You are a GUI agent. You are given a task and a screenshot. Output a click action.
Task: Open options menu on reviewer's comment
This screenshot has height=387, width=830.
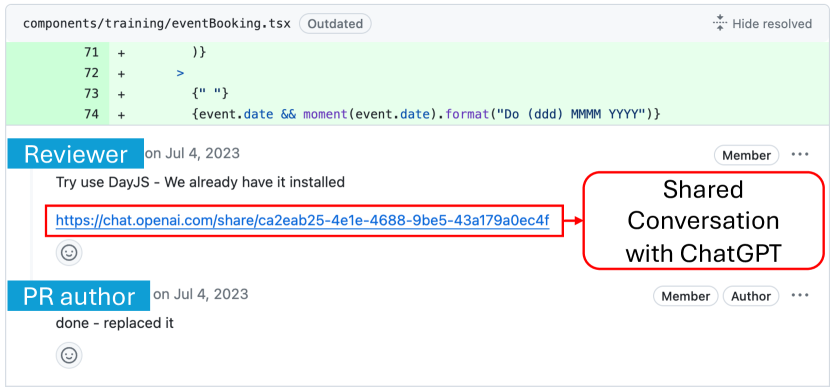pos(800,155)
